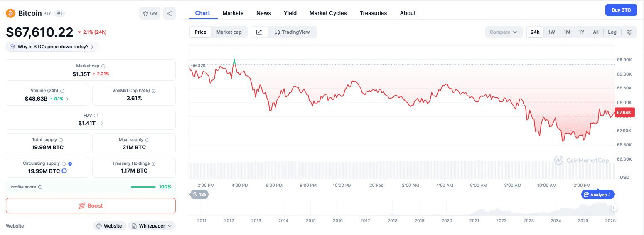
Task: Click the Circulating supply verified badge
Action: click(x=70, y=164)
